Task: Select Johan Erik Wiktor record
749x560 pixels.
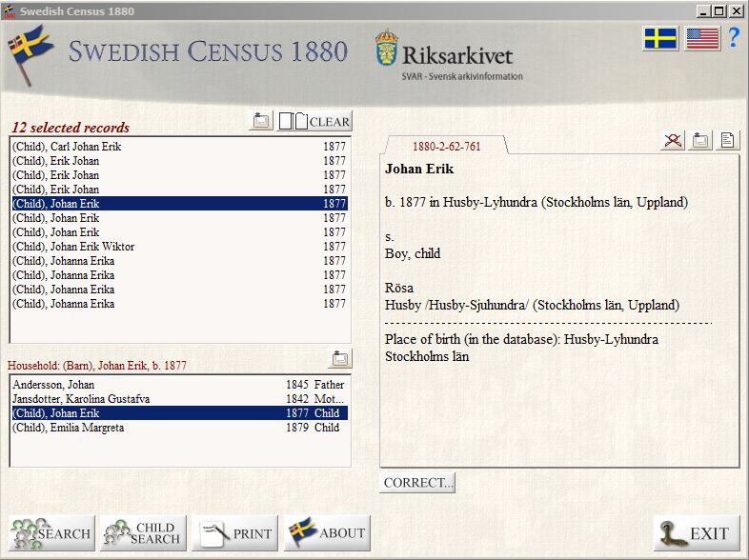Action: click(179, 247)
